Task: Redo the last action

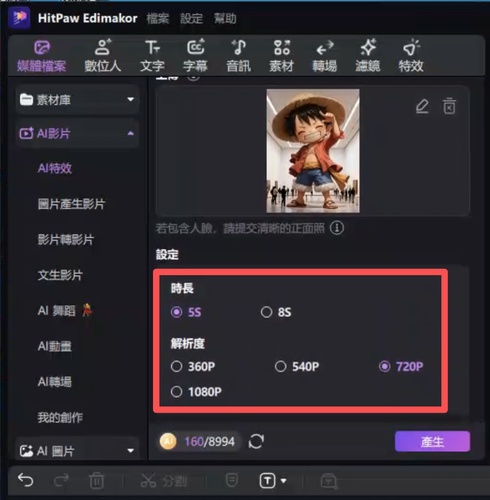Action: (61, 480)
